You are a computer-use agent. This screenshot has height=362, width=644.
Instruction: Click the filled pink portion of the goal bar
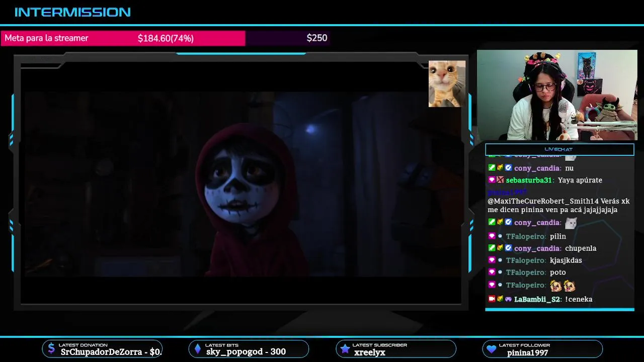(x=123, y=38)
